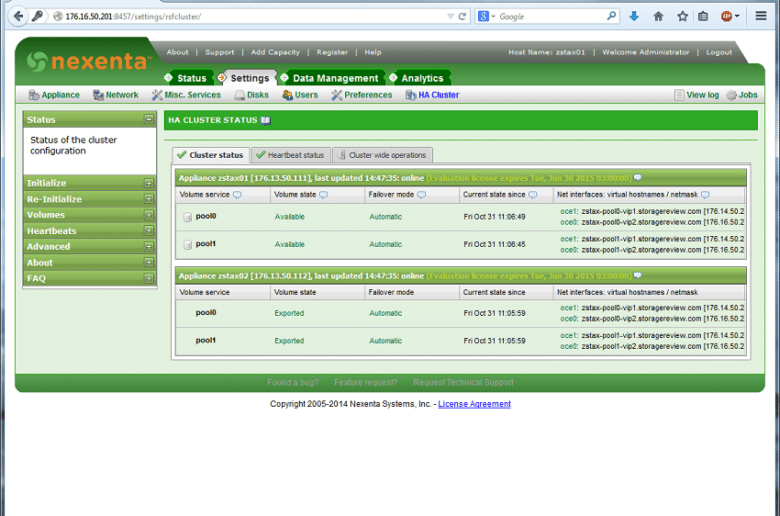Open the Users settings section
780x516 pixels.
300,95
